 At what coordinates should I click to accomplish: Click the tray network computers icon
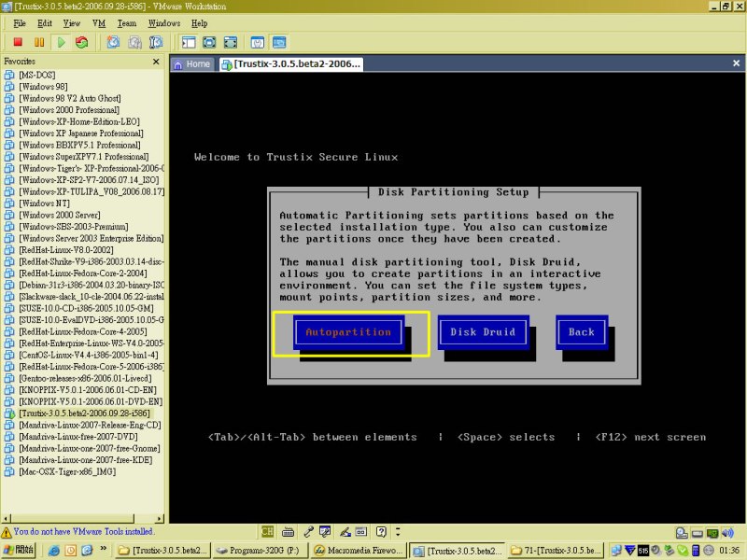pyautogui.click(x=615, y=551)
